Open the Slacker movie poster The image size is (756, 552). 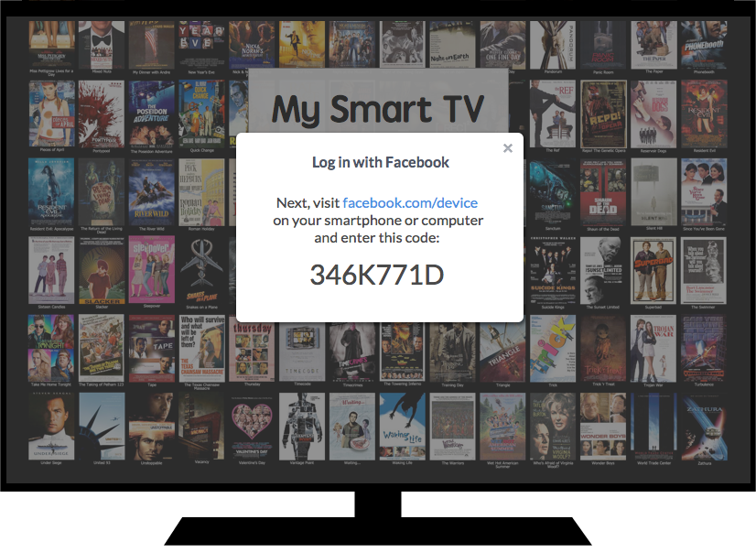pyautogui.click(x=102, y=270)
